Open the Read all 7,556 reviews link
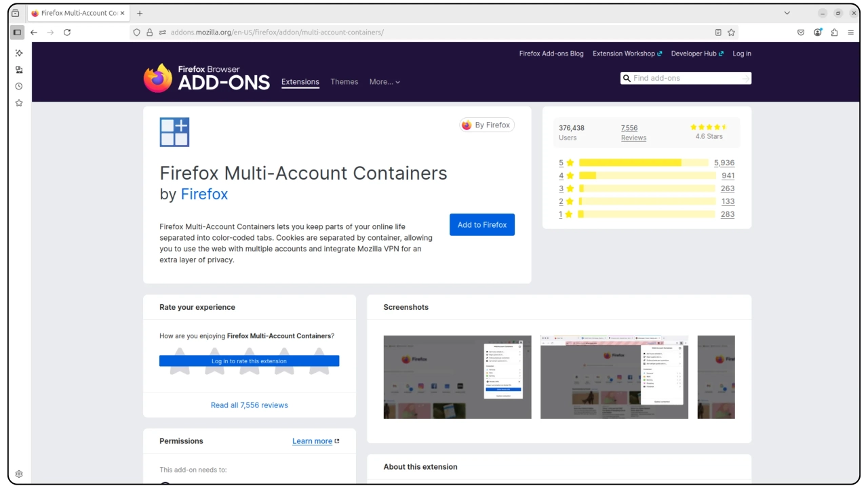 point(249,405)
